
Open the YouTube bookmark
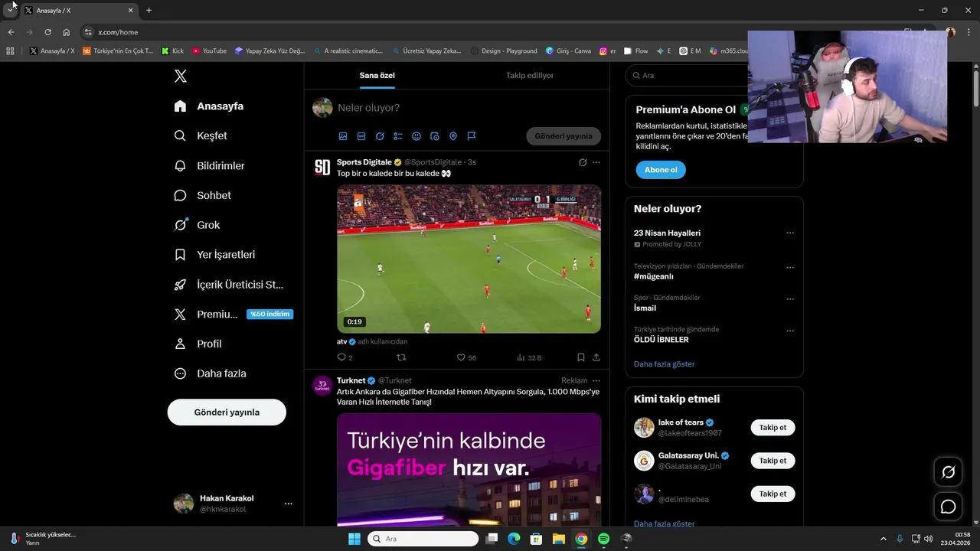209,51
